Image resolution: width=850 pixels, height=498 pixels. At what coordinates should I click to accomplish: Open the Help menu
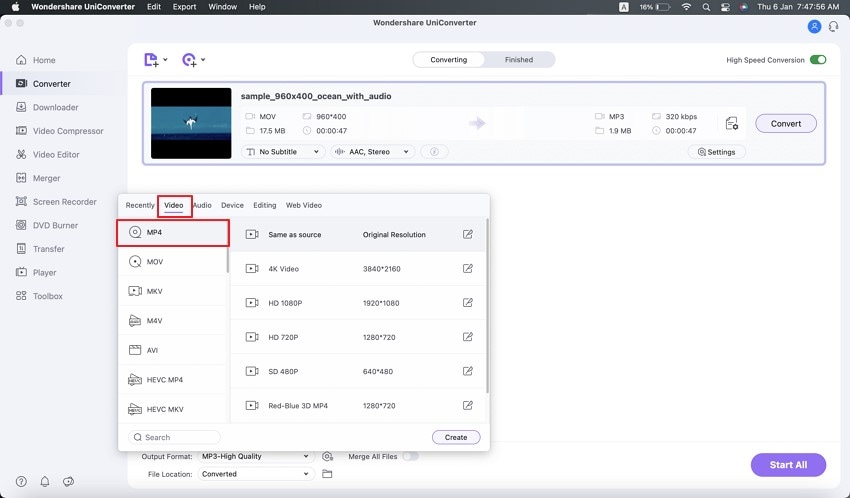click(257, 7)
